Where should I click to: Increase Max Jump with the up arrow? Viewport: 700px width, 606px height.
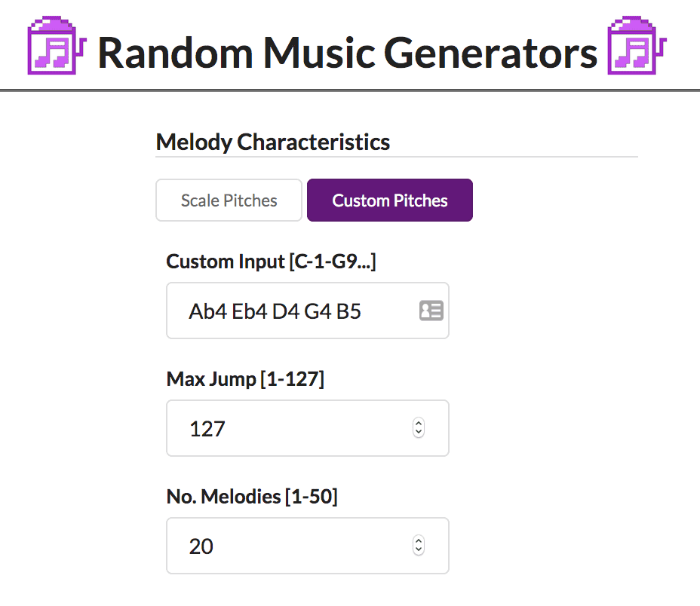click(419, 423)
